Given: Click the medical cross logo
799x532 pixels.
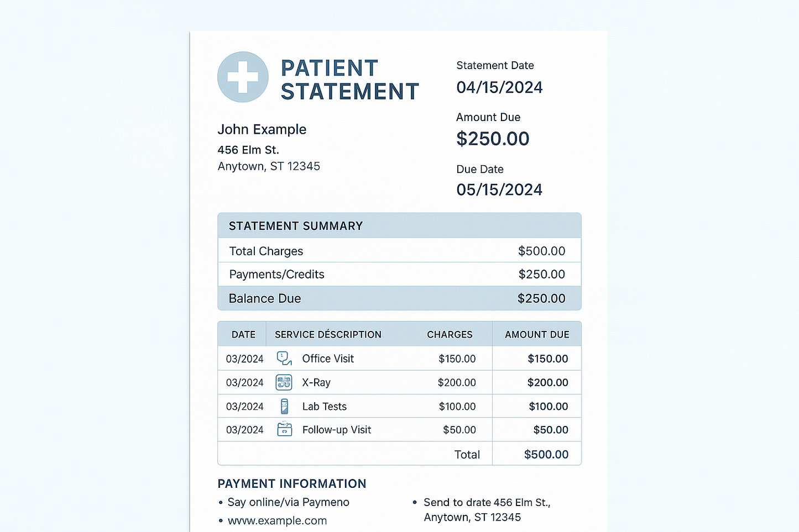Looking at the screenshot, I should (x=243, y=77).
